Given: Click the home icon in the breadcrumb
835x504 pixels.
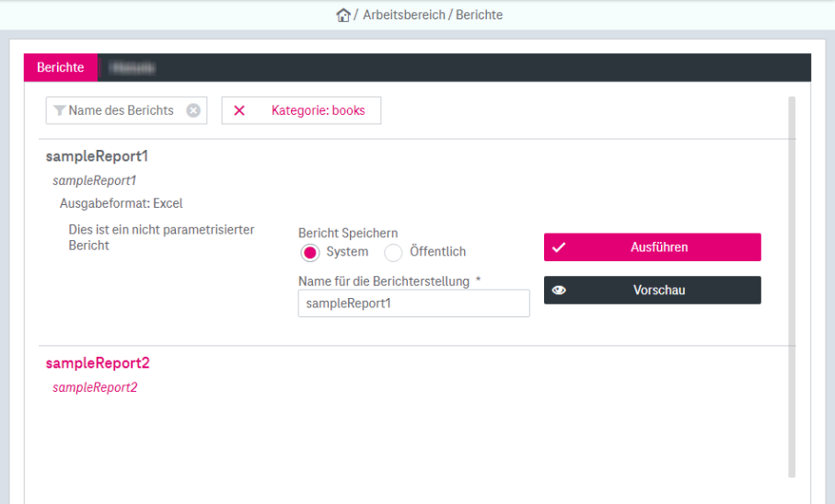Looking at the screenshot, I should (343, 15).
